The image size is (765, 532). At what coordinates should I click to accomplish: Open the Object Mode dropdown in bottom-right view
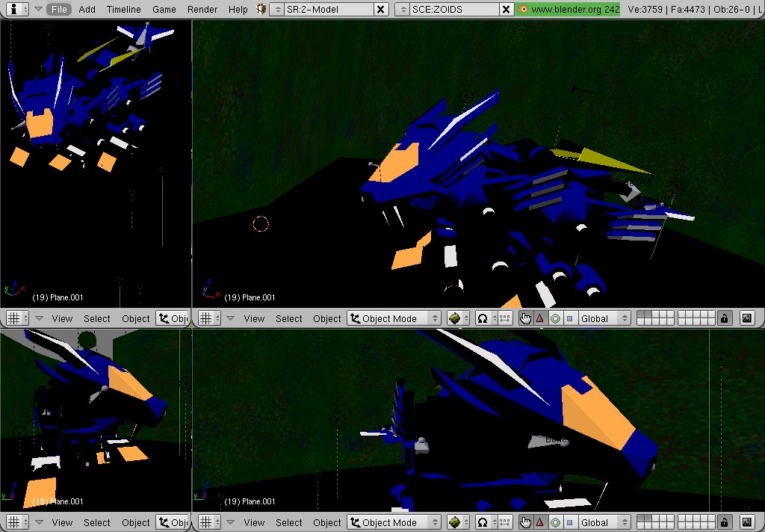394,522
